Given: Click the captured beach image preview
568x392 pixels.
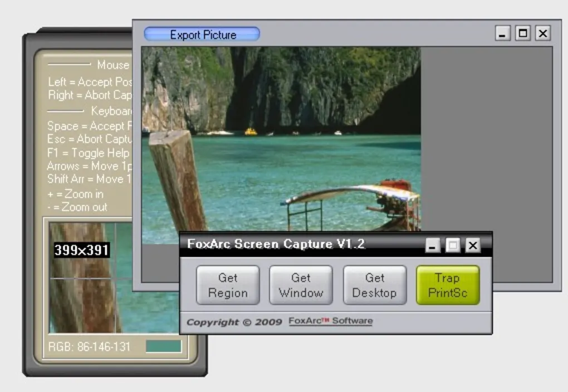Looking at the screenshot, I should pyautogui.click(x=278, y=139).
